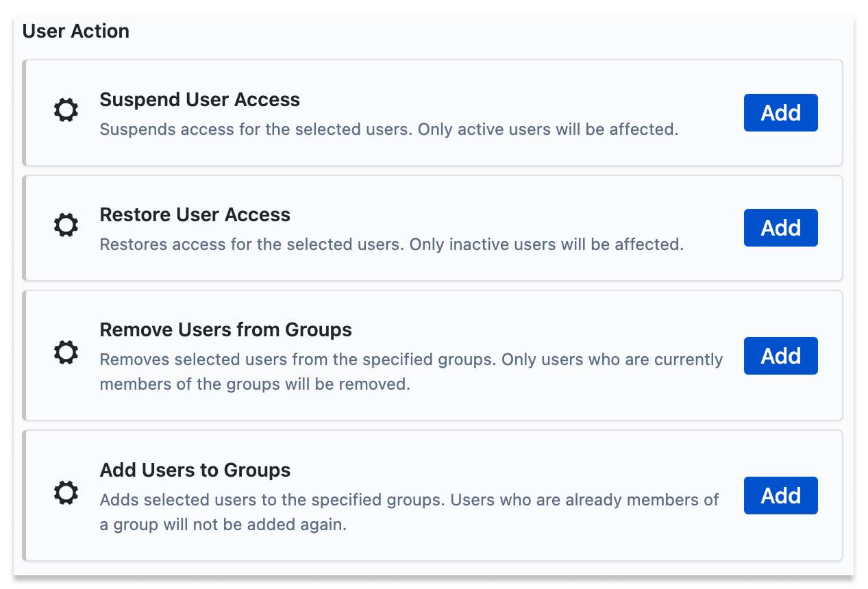Click the left accent bar of Add Users to Groups card
The width and height of the screenshot is (868, 589).
coord(25,495)
